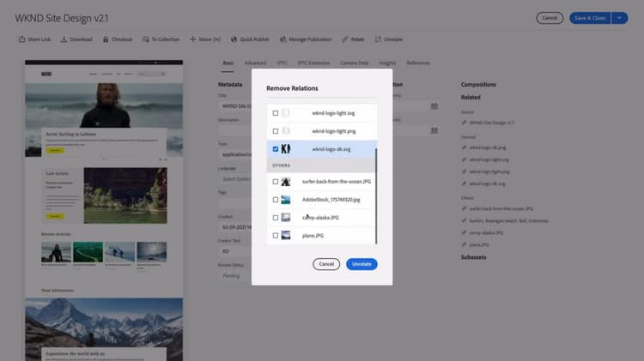Click the Unrelate icon in toolbar

pyautogui.click(x=379, y=39)
